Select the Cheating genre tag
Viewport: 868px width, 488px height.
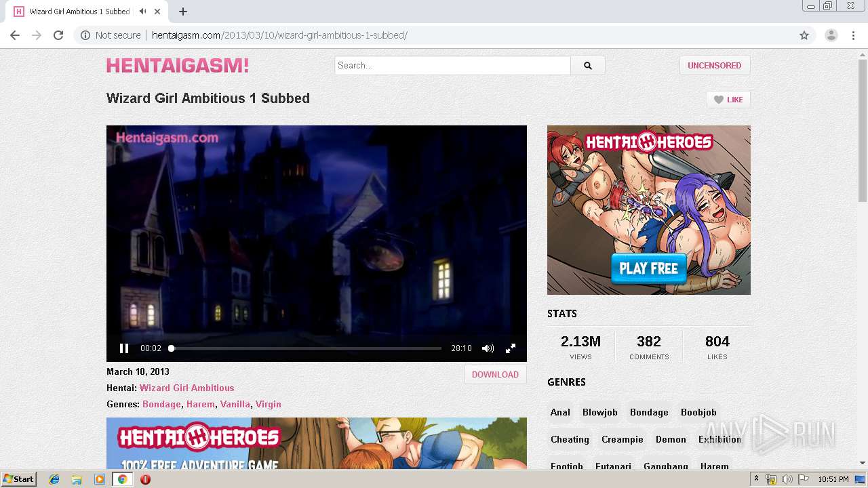coord(570,439)
